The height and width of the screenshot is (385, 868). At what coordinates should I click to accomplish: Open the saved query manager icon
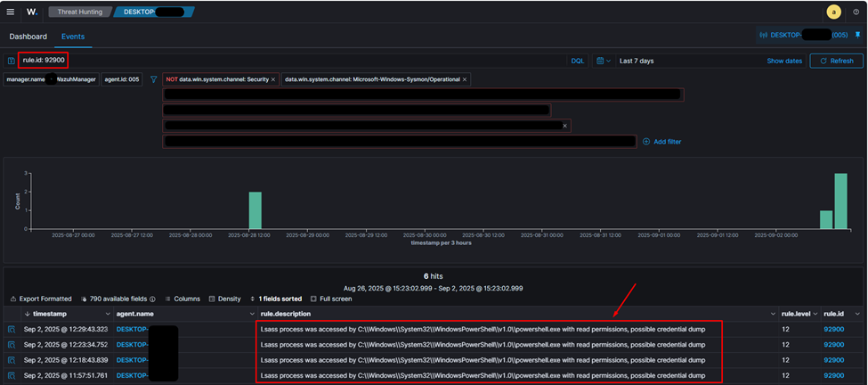[x=11, y=61]
